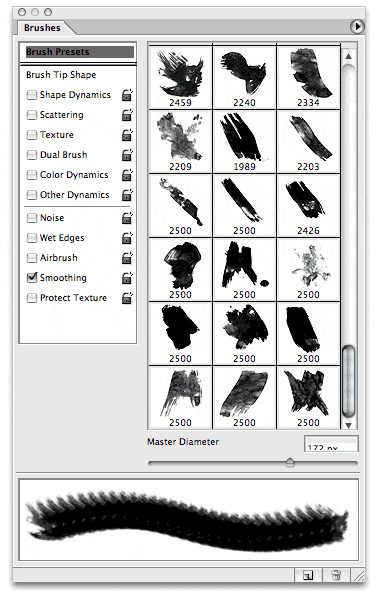Viewport: 376px width, 594px height.
Task: Toggle the lock icon for Smoothing
Action: tap(127, 278)
